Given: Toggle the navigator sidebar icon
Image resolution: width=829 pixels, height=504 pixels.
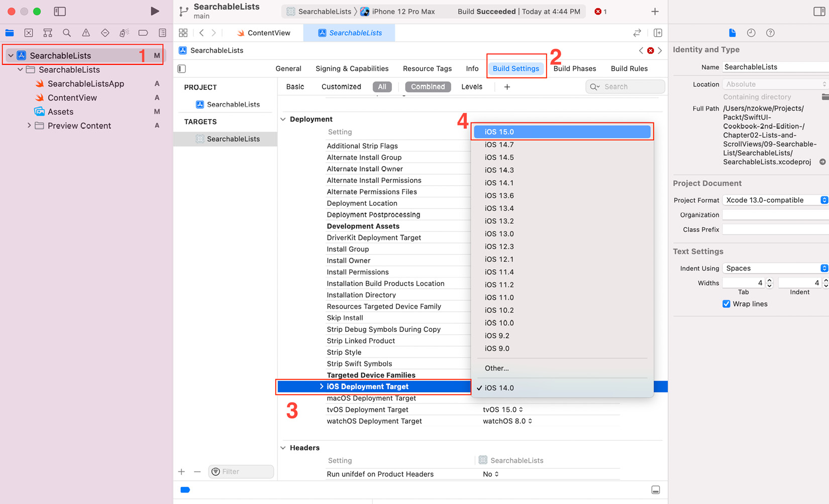Looking at the screenshot, I should pos(60,11).
